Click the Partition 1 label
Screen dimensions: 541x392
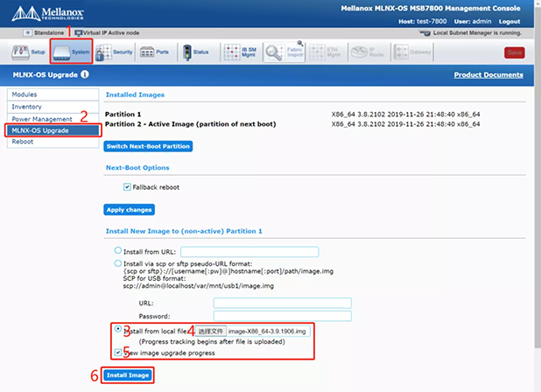click(123, 114)
